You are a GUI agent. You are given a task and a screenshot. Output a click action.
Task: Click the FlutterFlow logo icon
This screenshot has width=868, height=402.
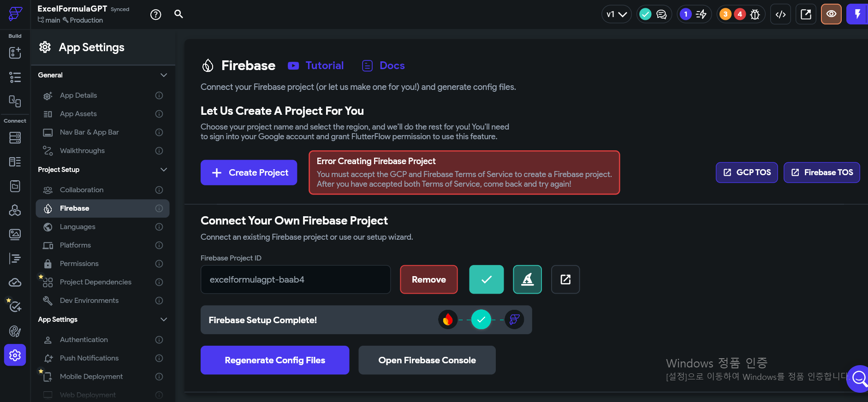coord(15,14)
